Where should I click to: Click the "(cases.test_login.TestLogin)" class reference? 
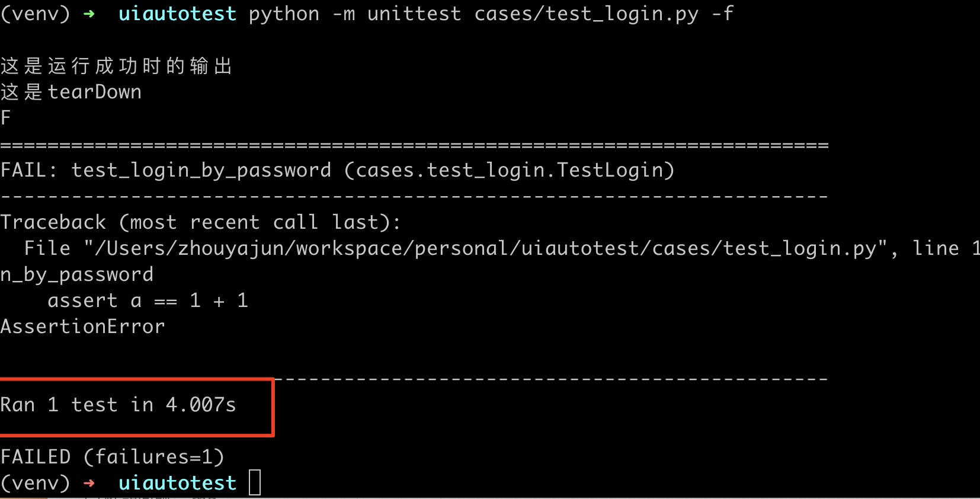point(509,170)
